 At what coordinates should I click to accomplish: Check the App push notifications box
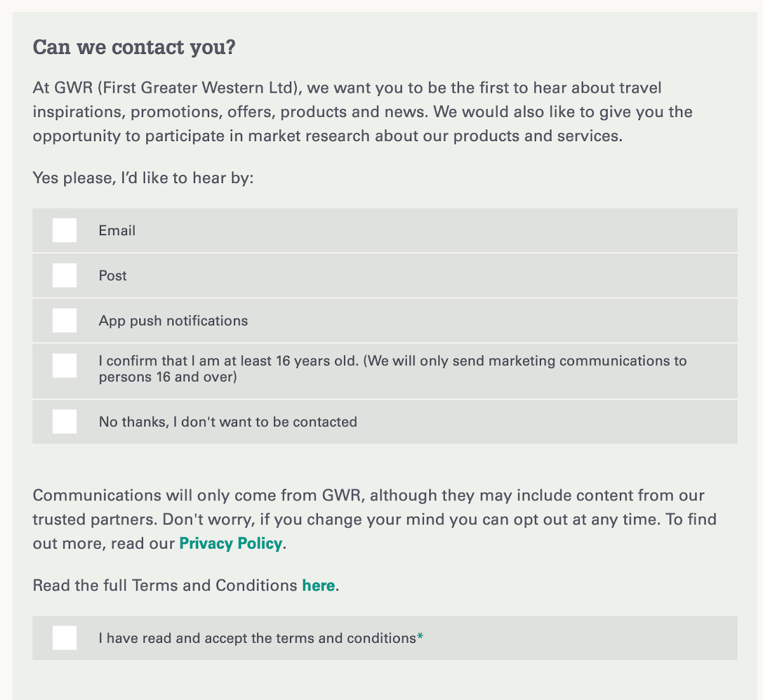coord(64,320)
